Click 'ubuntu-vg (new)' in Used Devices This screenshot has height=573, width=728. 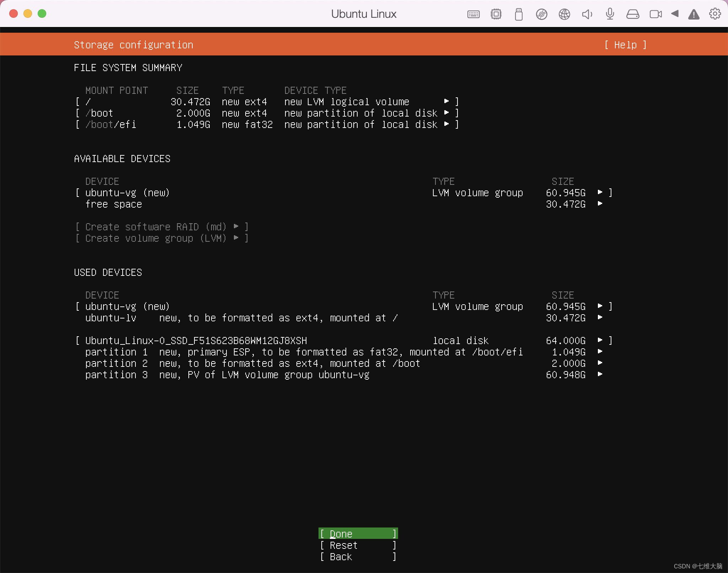(127, 306)
